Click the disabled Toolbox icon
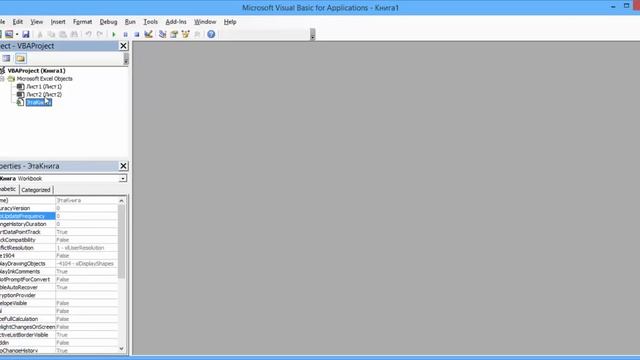This screenshot has width=640, height=360. point(197,34)
